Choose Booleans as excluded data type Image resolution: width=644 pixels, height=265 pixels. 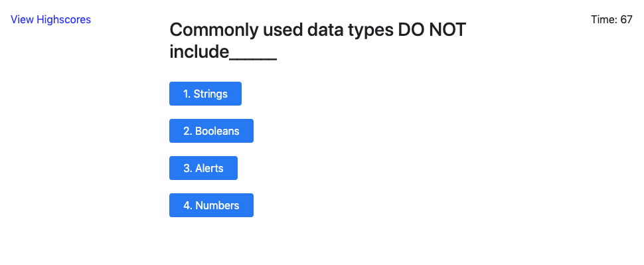pyautogui.click(x=211, y=131)
